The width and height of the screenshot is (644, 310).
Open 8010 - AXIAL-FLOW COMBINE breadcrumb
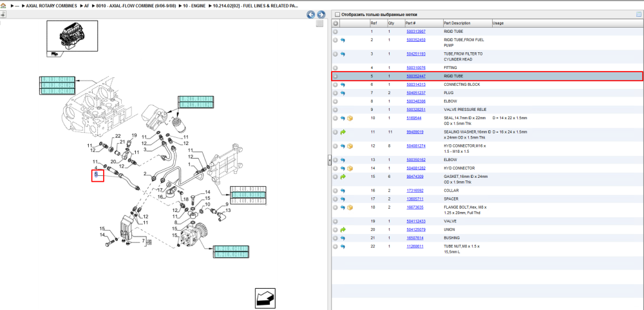137,6
